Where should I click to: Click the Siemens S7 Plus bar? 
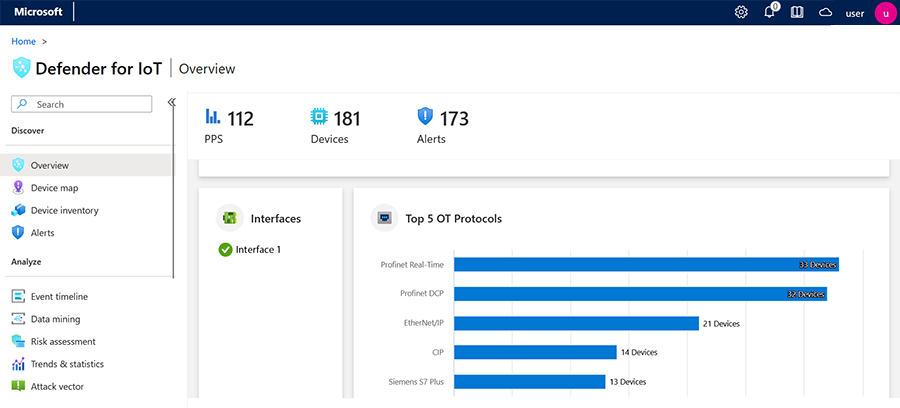tap(529, 382)
